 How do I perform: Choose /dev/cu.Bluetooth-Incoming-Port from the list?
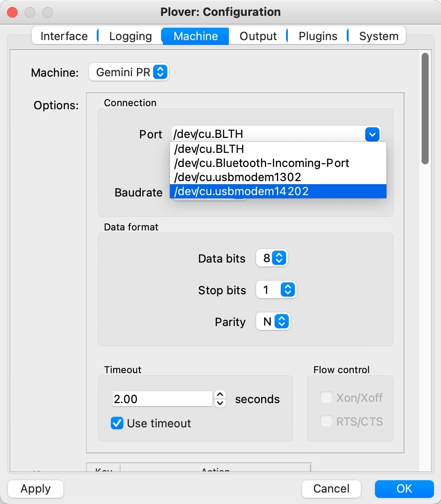click(x=278, y=163)
